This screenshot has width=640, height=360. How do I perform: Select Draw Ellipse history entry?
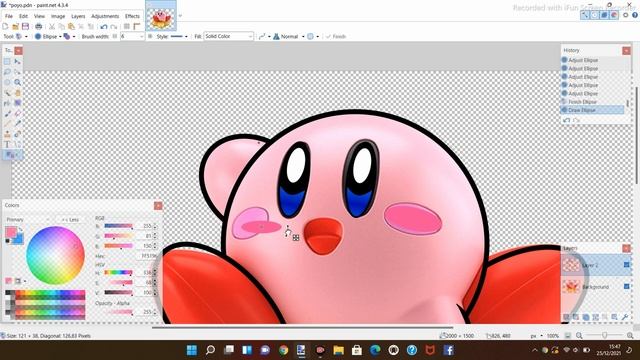593,110
